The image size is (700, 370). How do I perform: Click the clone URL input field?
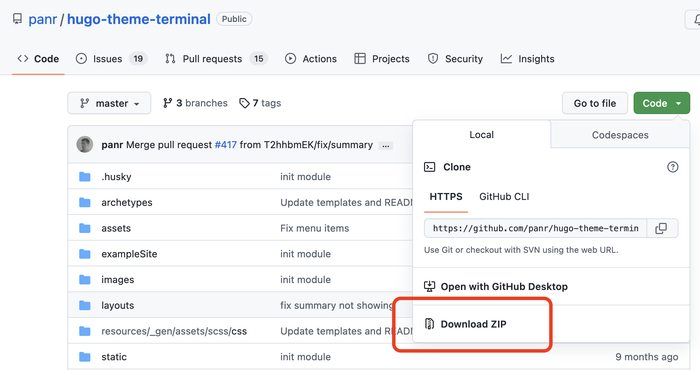tap(535, 229)
